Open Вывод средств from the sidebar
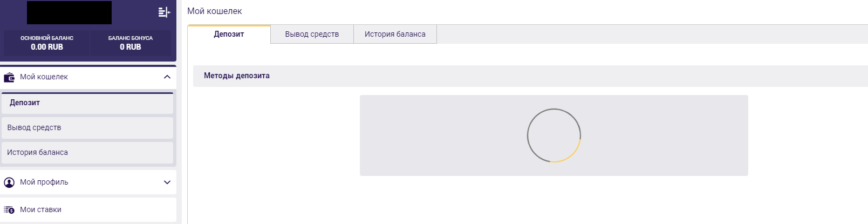 coord(34,128)
